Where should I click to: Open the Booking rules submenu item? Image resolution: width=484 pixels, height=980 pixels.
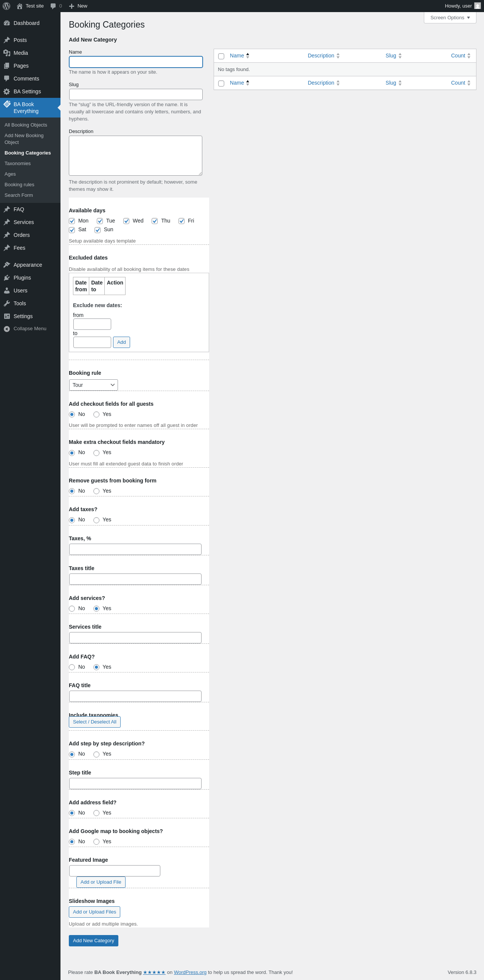19,184
